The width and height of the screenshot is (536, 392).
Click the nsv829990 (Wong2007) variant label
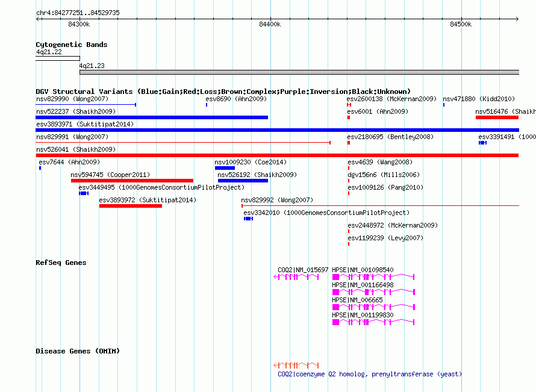click(72, 99)
